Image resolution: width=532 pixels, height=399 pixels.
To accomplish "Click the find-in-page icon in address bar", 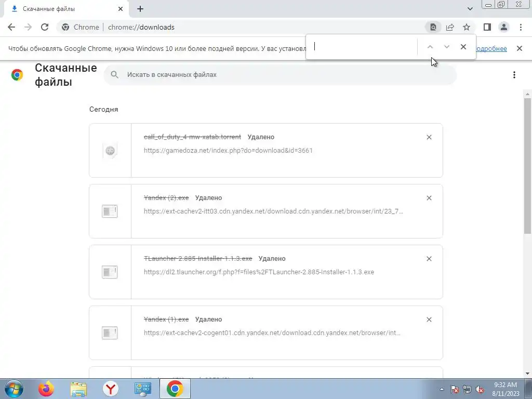I will (x=433, y=27).
